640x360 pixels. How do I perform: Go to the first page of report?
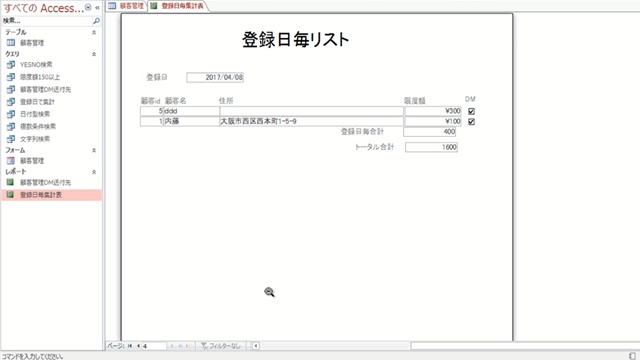point(130,346)
